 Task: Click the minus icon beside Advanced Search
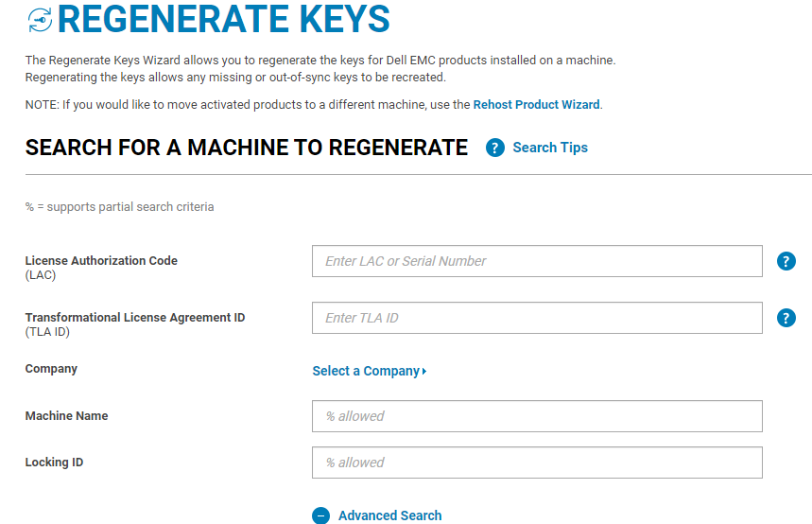321,515
